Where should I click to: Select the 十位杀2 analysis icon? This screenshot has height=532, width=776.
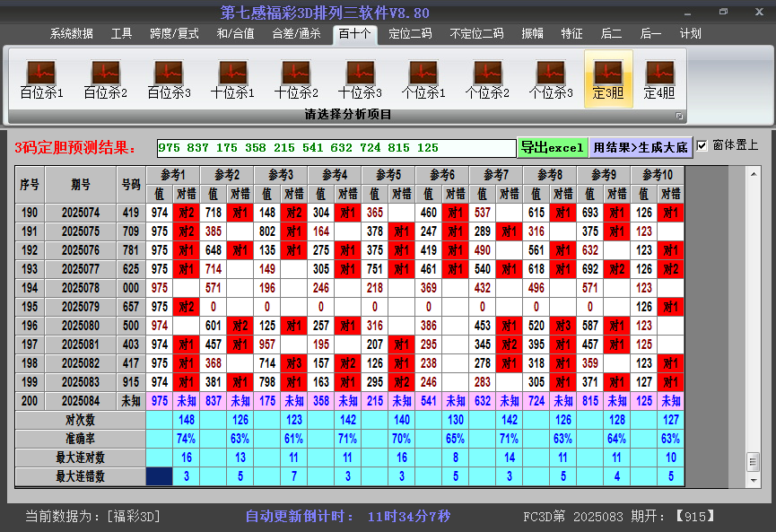(296, 79)
